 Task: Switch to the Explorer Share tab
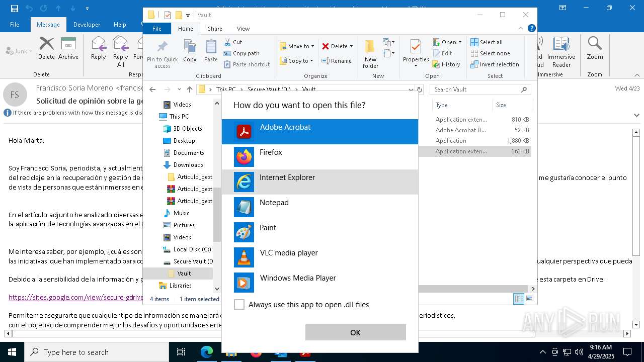[215, 29]
